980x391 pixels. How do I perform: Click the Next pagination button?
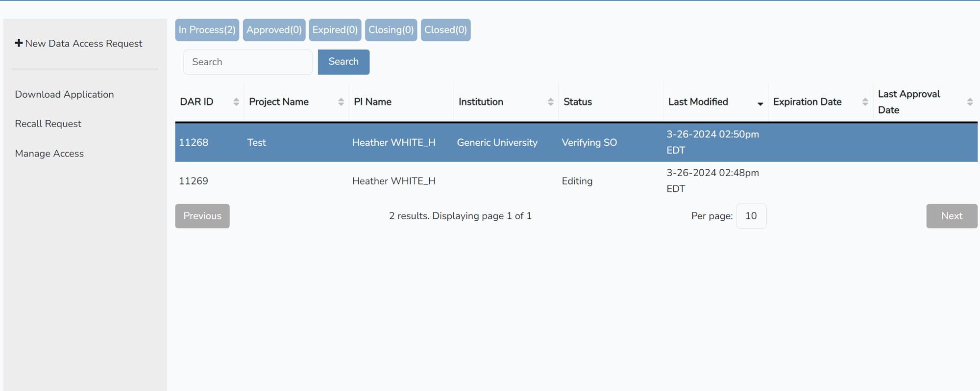[x=951, y=216]
